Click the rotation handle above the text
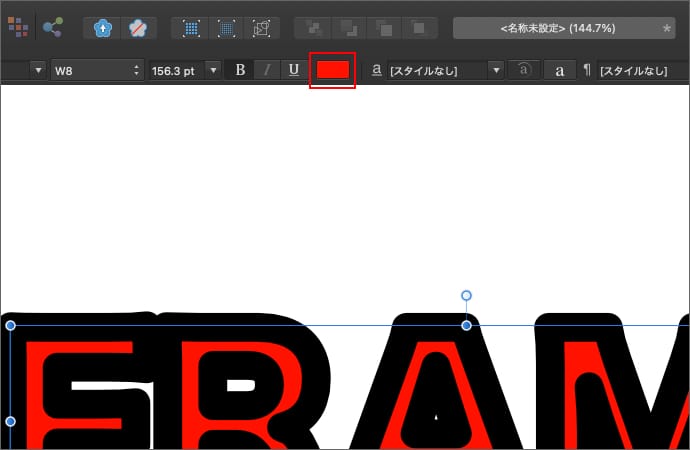This screenshot has width=690, height=450. 466,296
